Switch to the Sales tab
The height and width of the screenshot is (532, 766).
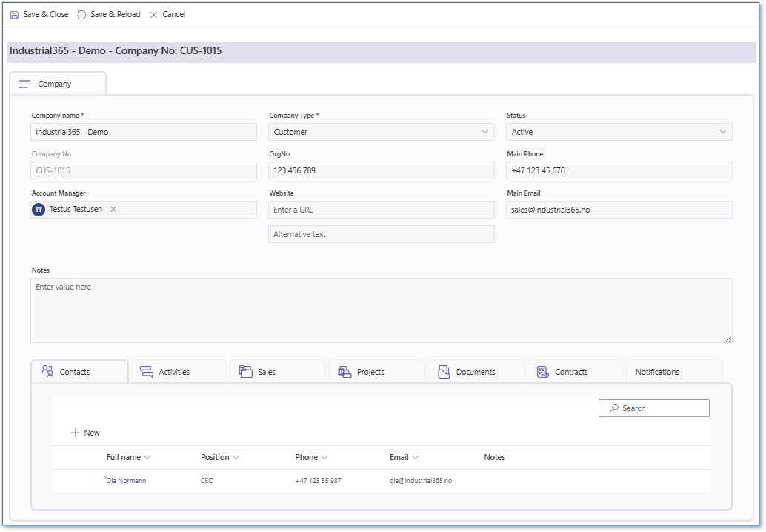(x=278, y=372)
